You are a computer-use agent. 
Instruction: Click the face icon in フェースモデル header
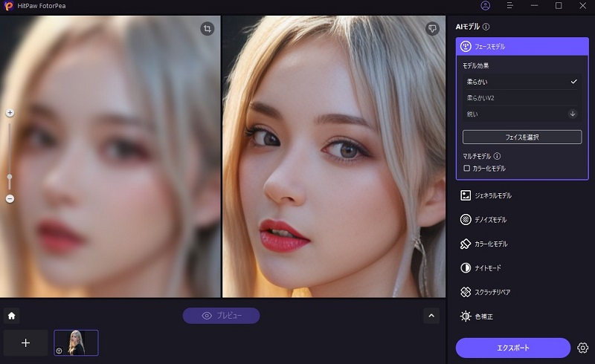click(x=466, y=47)
